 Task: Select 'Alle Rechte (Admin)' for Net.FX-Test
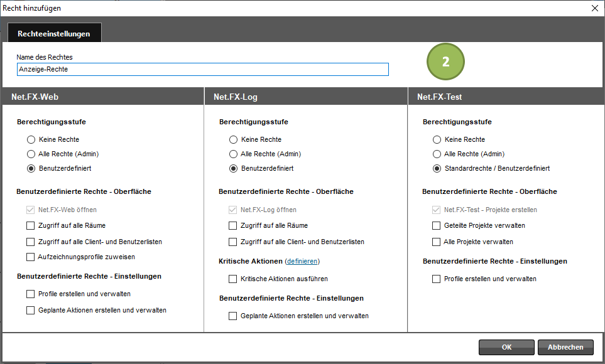[x=437, y=154]
